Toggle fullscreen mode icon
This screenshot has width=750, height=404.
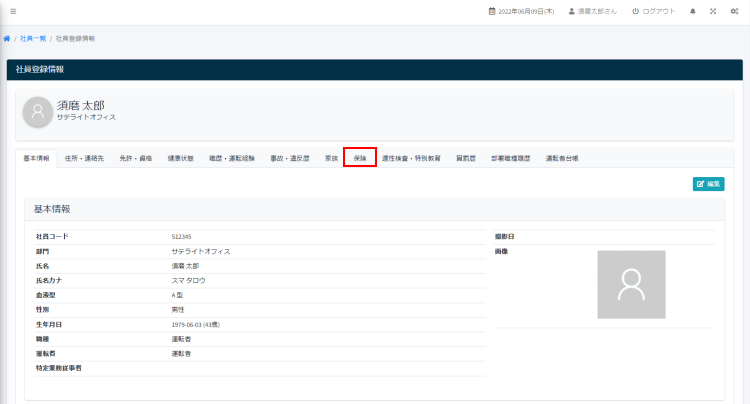pos(713,11)
